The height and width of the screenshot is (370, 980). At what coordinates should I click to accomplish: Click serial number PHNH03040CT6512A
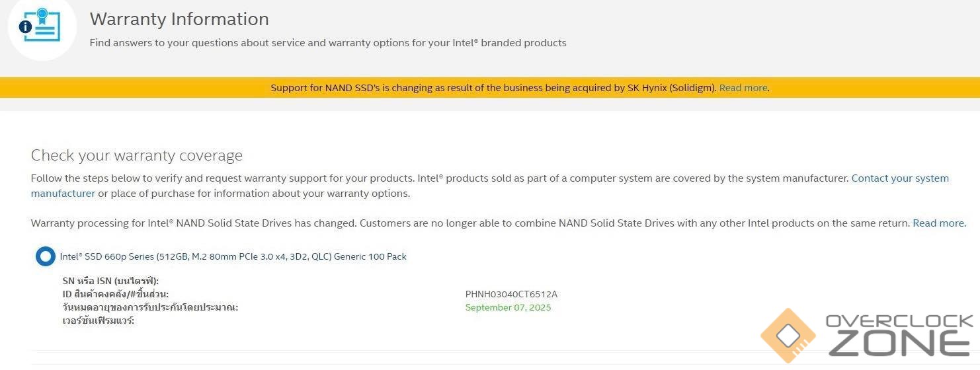click(511, 294)
